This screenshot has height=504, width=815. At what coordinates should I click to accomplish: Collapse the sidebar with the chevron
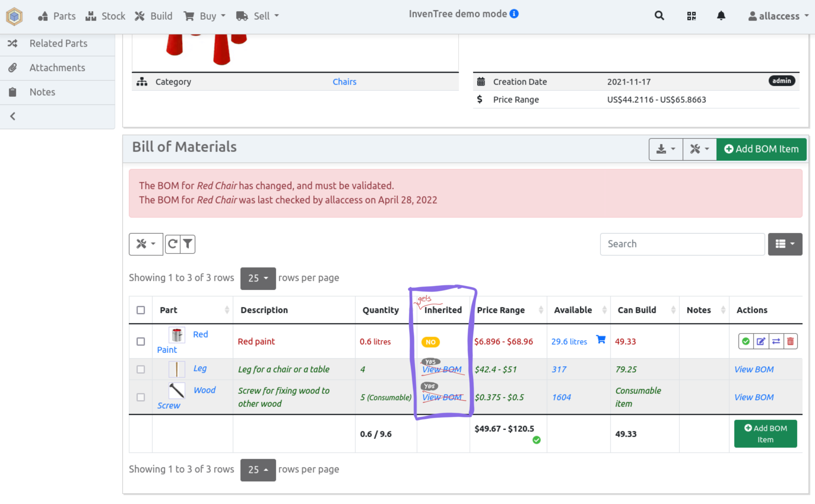tap(13, 116)
